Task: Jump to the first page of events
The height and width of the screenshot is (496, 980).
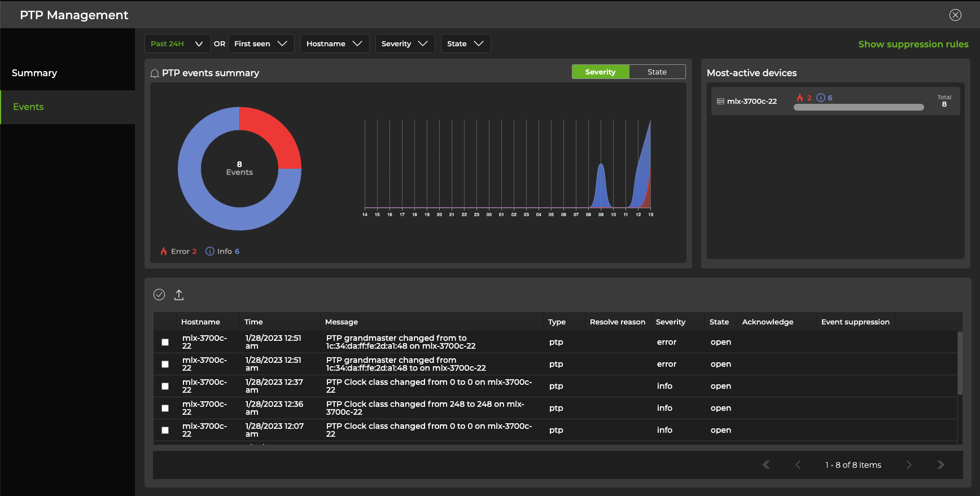Action: tap(766, 465)
